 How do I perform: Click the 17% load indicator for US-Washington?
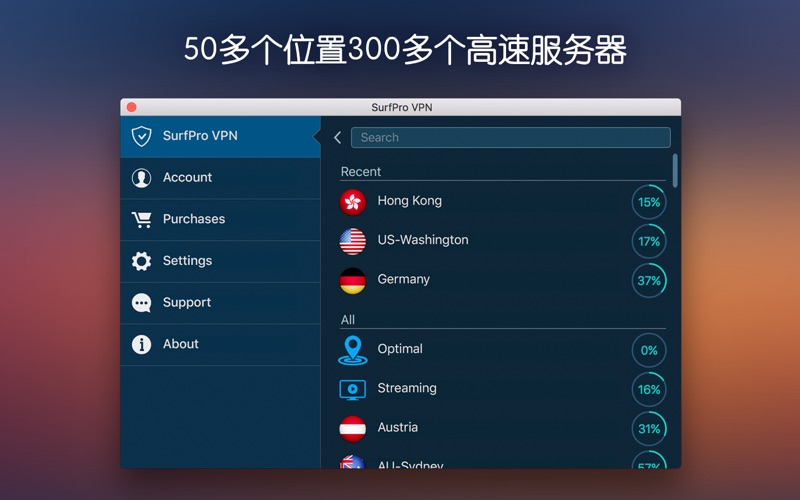point(649,242)
